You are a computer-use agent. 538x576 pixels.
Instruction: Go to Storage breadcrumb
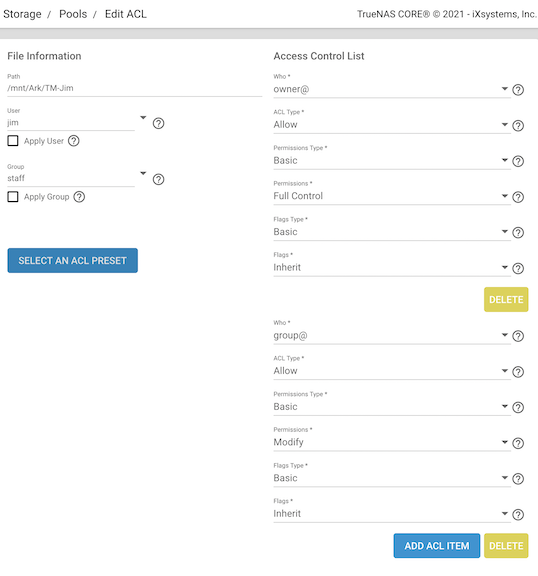[22, 14]
